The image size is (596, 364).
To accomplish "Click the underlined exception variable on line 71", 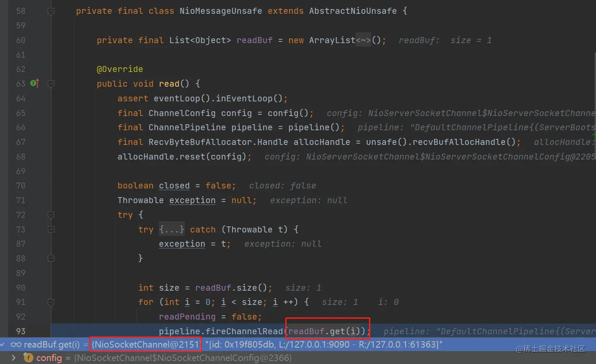I will point(192,201).
